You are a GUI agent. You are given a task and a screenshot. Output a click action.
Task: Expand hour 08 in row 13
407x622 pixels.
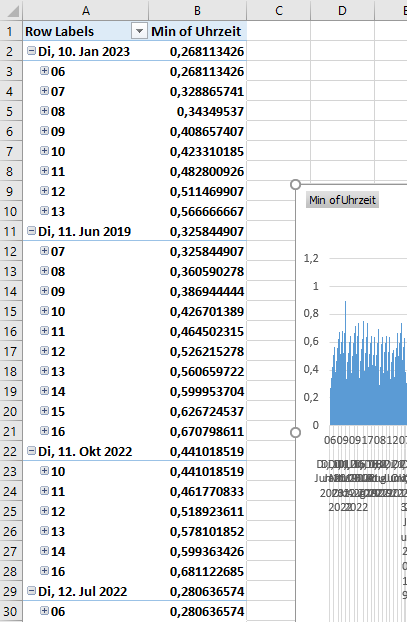coord(44,271)
